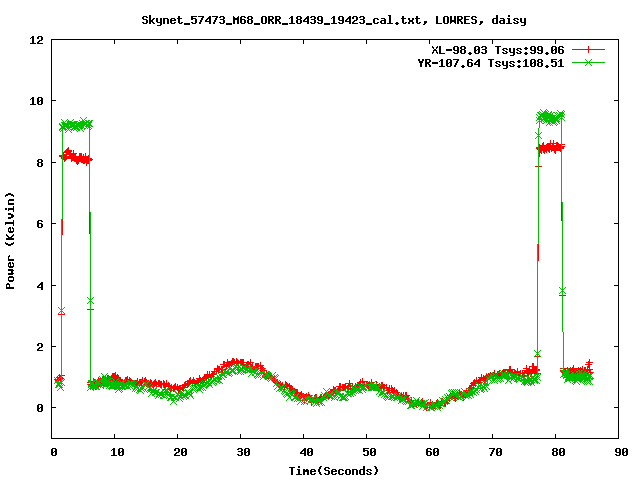640x480 pixels.
Task: Click x-axis tick label 70
Action: pyautogui.click(x=495, y=452)
